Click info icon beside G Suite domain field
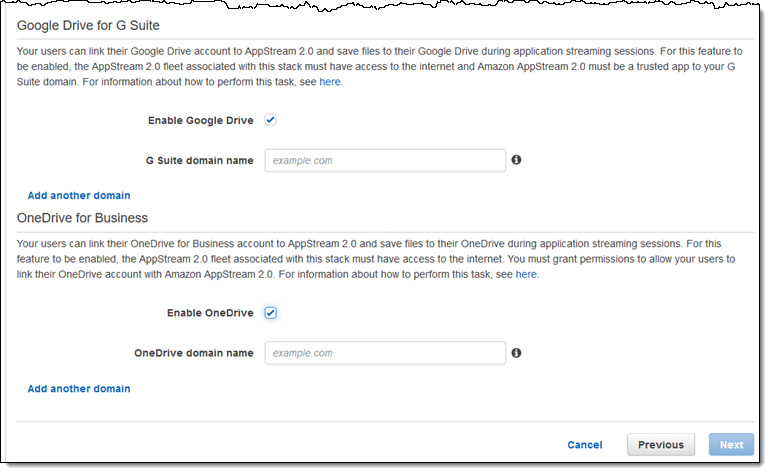Screen dimensions: 770x473 pos(517,160)
